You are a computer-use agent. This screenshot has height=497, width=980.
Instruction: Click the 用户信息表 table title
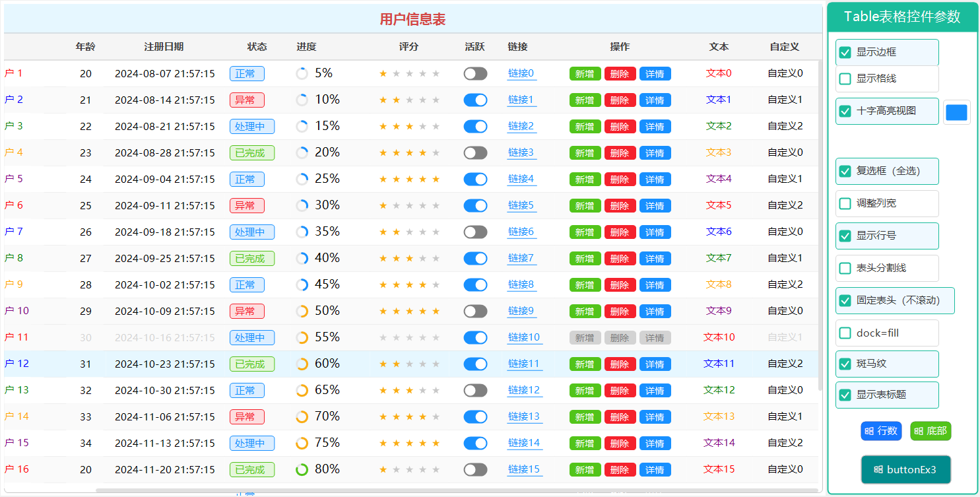412,19
